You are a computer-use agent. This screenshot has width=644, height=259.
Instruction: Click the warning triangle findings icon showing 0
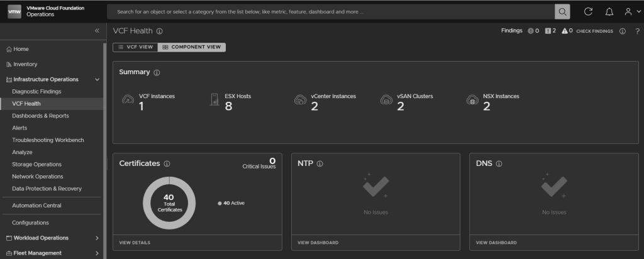(x=565, y=31)
